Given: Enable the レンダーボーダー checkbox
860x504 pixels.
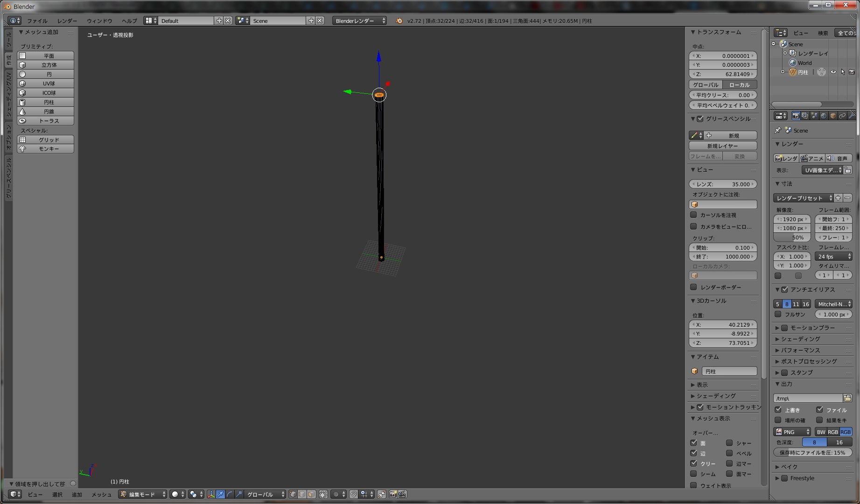Looking at the screenshot, I should coord(693,287).
